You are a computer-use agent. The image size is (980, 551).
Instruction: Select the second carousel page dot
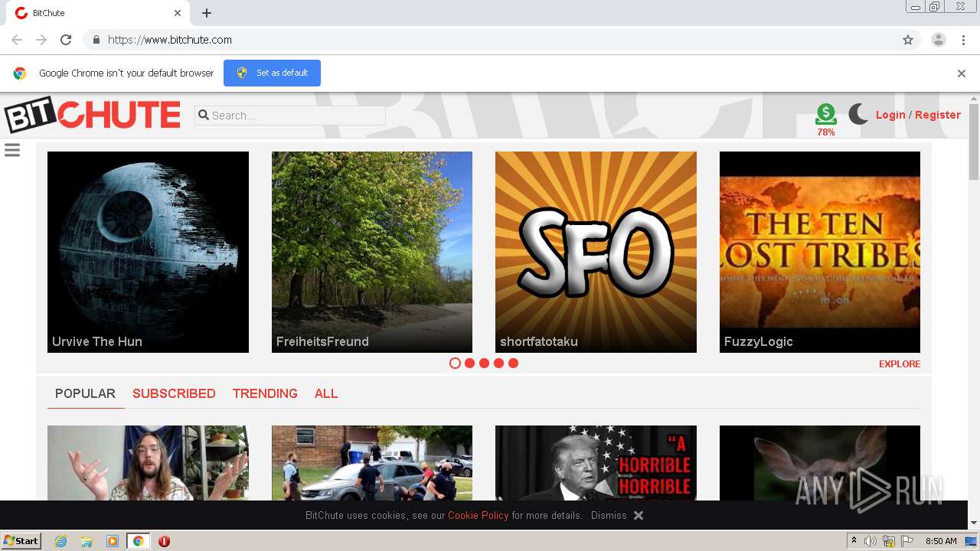pyautogui.click(x=469, y=364)
